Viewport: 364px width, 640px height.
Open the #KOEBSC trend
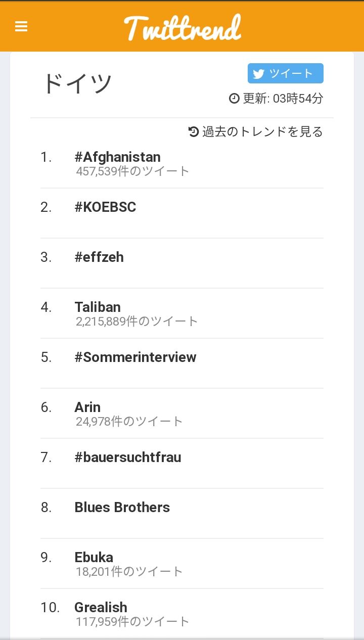point(105,207)
